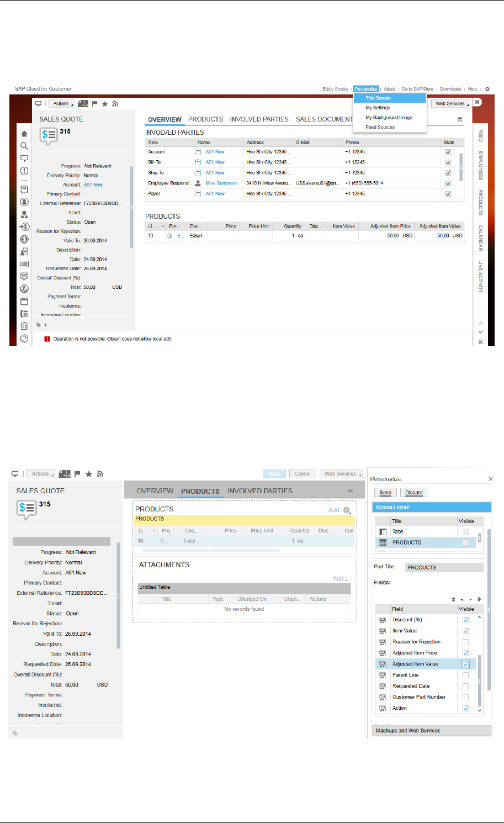Open the vertical FEED tab on right edge
The image size is (504, 823).
[x=480, y=136]
